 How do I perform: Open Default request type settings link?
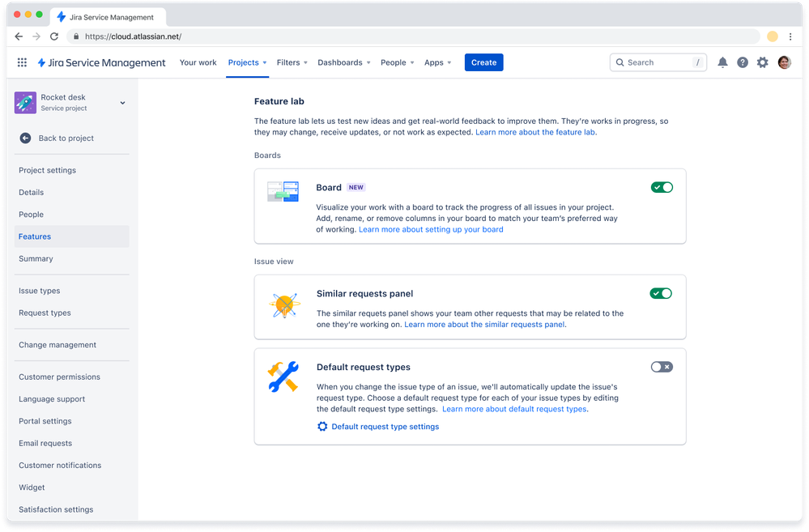point(385,427)
